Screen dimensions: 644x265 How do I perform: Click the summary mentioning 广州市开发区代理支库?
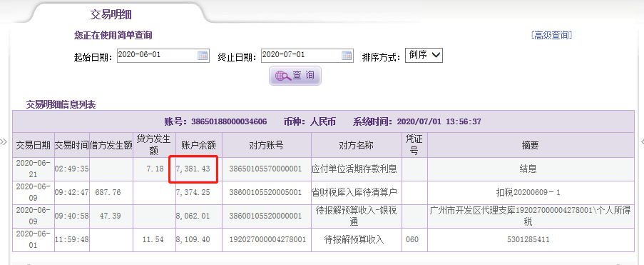click(530, 216)
